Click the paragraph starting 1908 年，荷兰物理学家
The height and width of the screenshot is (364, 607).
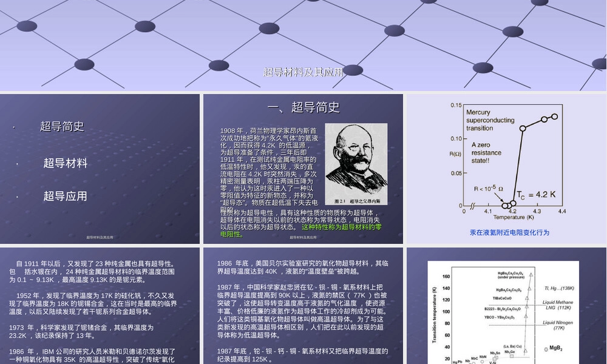pyautogui.click(x=269, y=170)
